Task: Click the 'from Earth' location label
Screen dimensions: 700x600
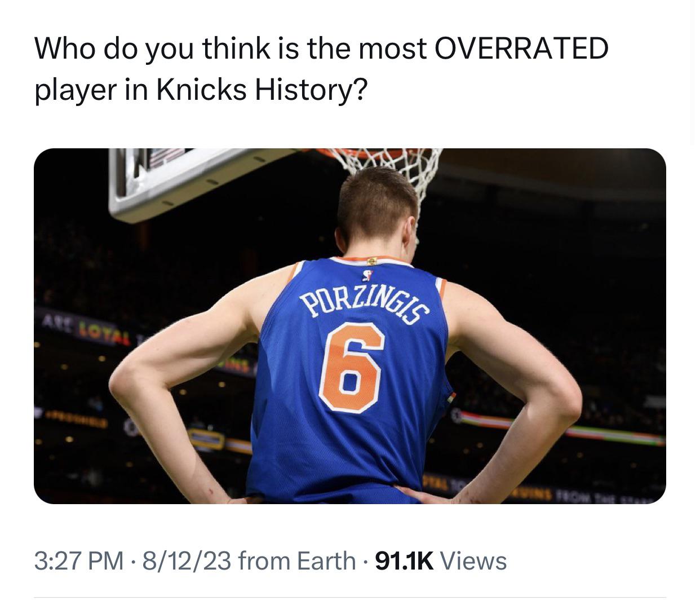Action: tap(297, 561)
